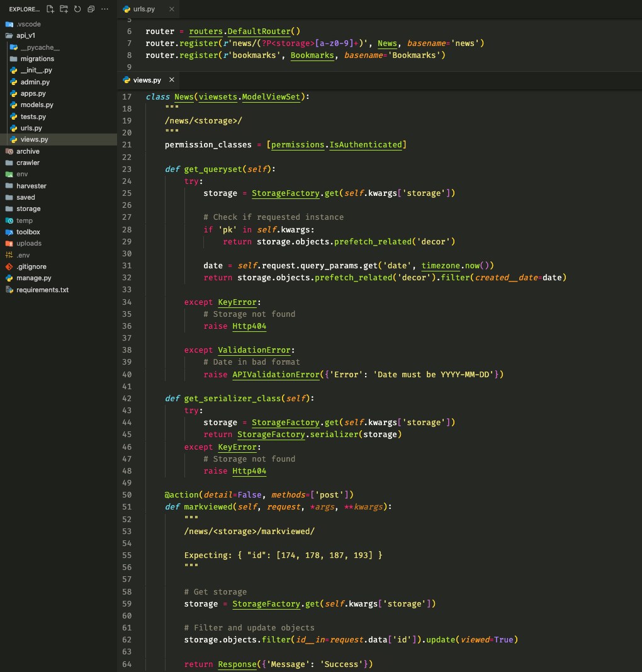Expand the .vscode folder
Viewport: 642px width, 672px height.
tap(59, 24)
